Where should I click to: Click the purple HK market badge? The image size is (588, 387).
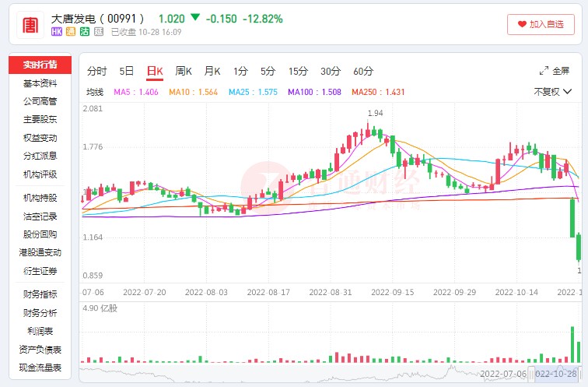pyautogui.click(x=57, y=32)
